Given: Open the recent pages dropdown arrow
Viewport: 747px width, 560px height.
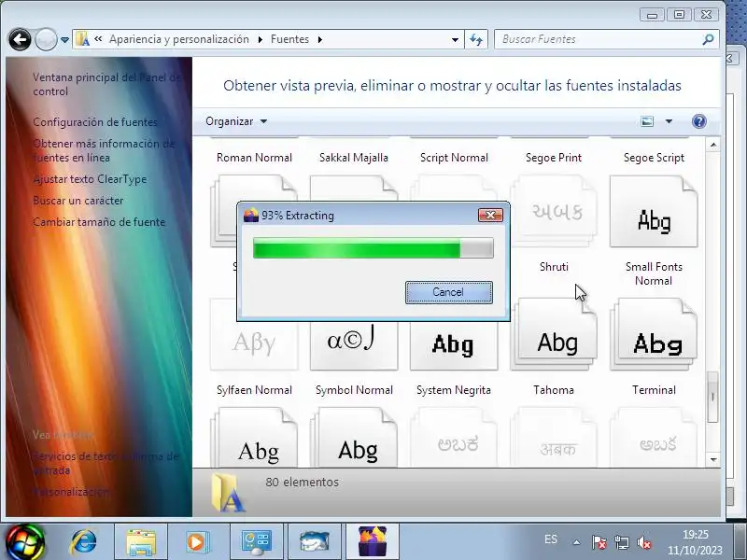Looking at the screenshot, I should tap(64, 39).
